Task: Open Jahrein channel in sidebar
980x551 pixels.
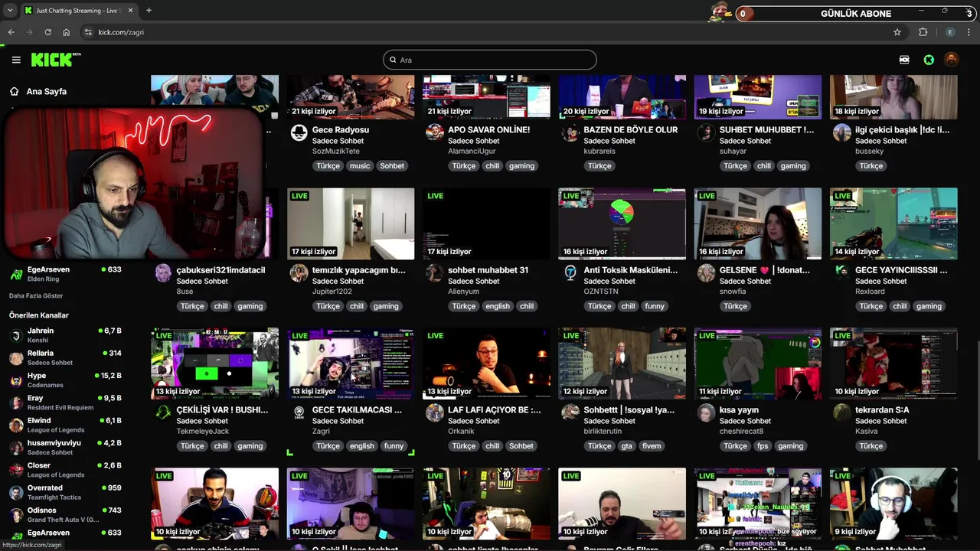Action: click(x=65, y=335)
